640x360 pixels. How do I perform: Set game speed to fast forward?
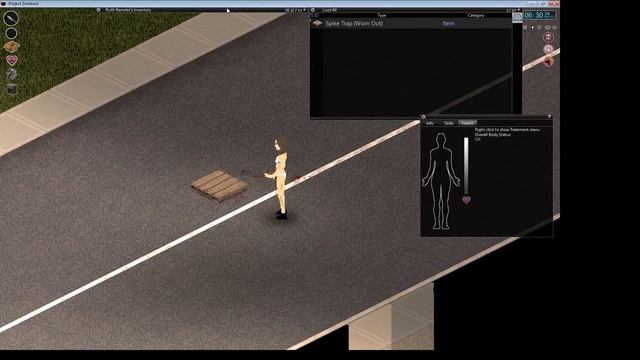[540, 27]
